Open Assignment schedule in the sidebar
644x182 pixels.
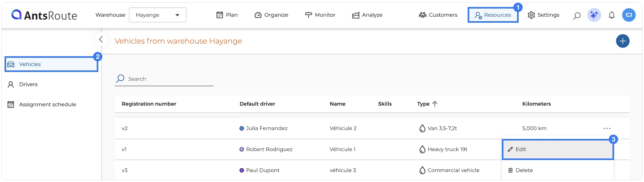click(x=42, y=104)
